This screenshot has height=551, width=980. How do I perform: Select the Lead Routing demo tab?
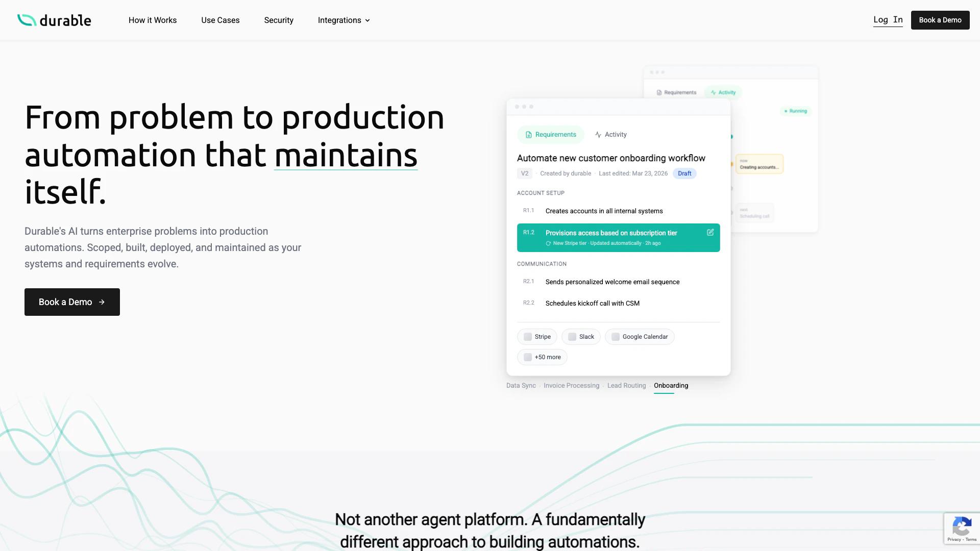pyautogui.click(x=626, y=386)
